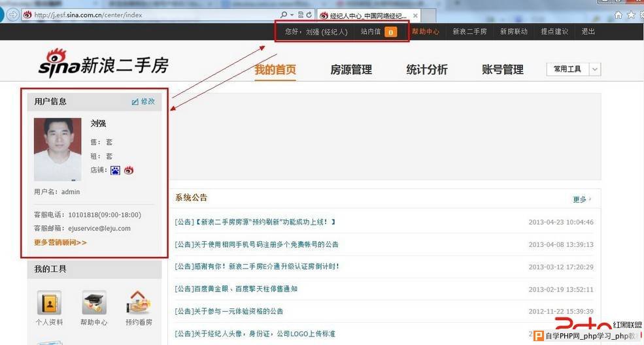Click the name 刘强 in user info

tap(98, 123)
